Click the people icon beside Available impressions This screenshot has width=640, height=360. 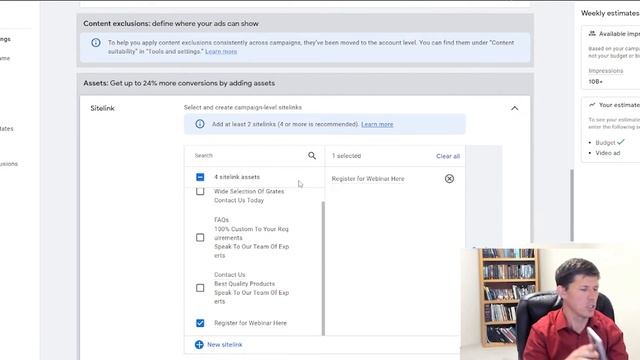pos(592,33)
